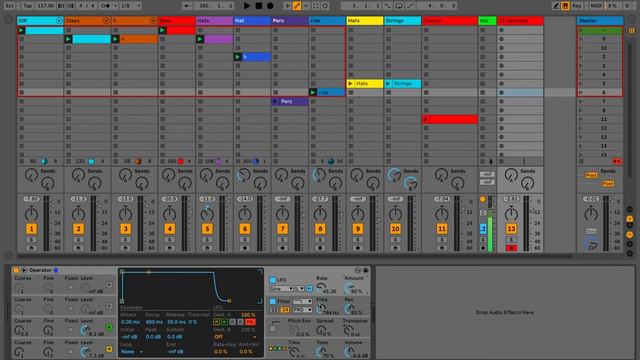Open the PRD filter circuit dropdown
Screen dimensions: 640x360
pyautogui.click(x=302, y=310)
